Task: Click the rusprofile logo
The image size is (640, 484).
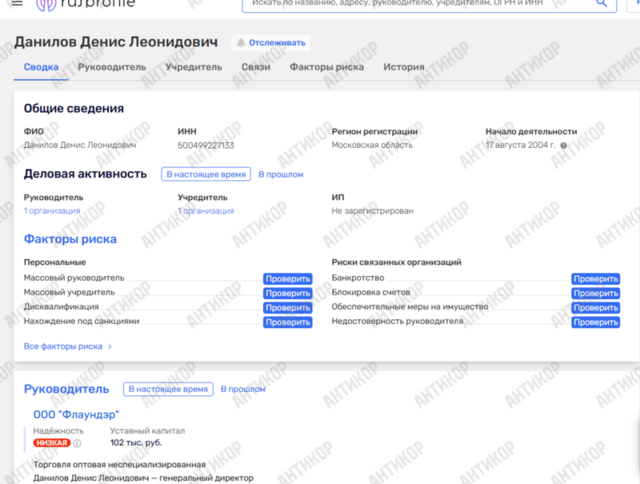Action: coord(85,4)
